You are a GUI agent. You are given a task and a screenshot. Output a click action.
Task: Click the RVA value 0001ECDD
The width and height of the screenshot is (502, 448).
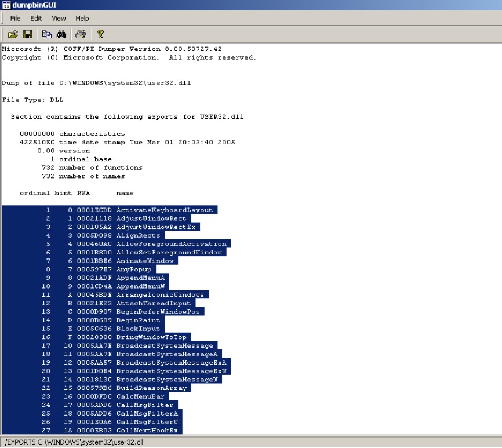[x=94, y=210]
